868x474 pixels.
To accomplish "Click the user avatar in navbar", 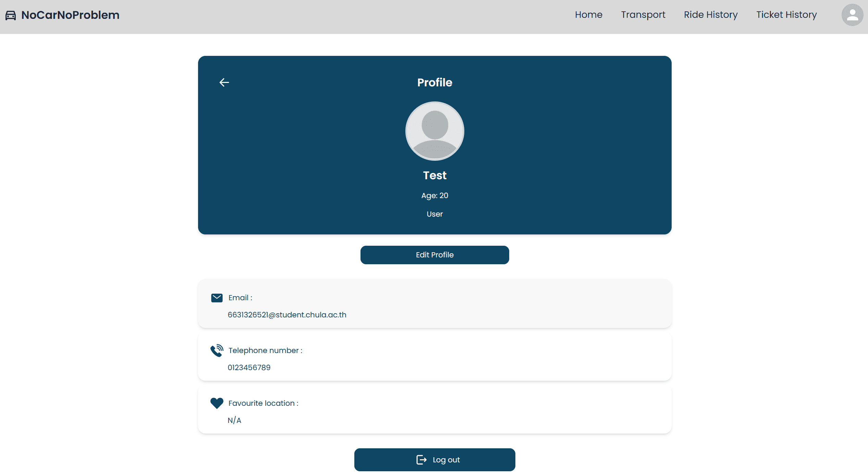I will (x=852, y=15).
